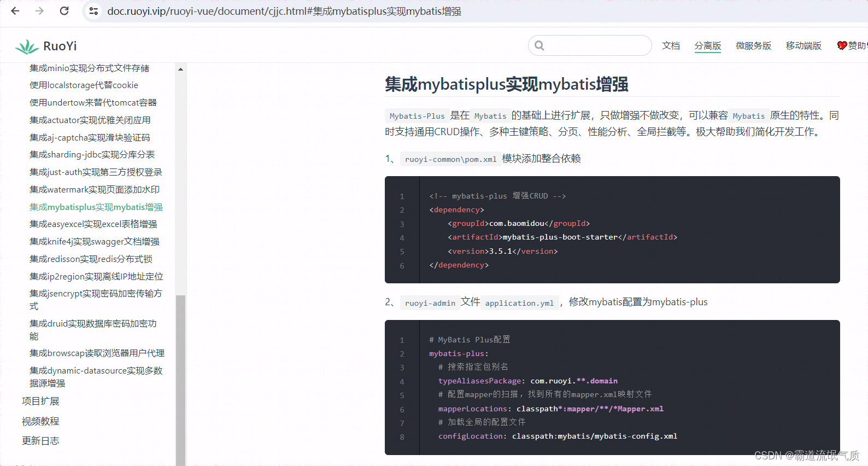
Task: Expand the 项目扩展 sidebar section
Action: coord(40,401)
